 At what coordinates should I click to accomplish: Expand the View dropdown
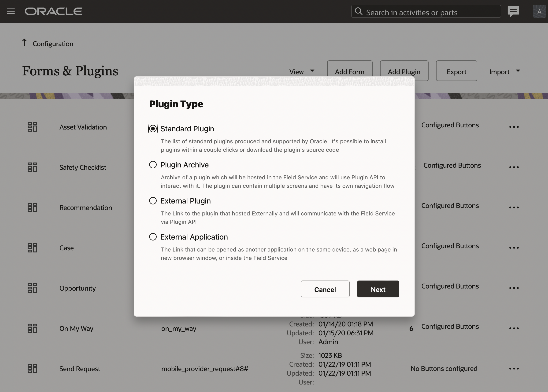pyautogui.click(x=302, y=72)
